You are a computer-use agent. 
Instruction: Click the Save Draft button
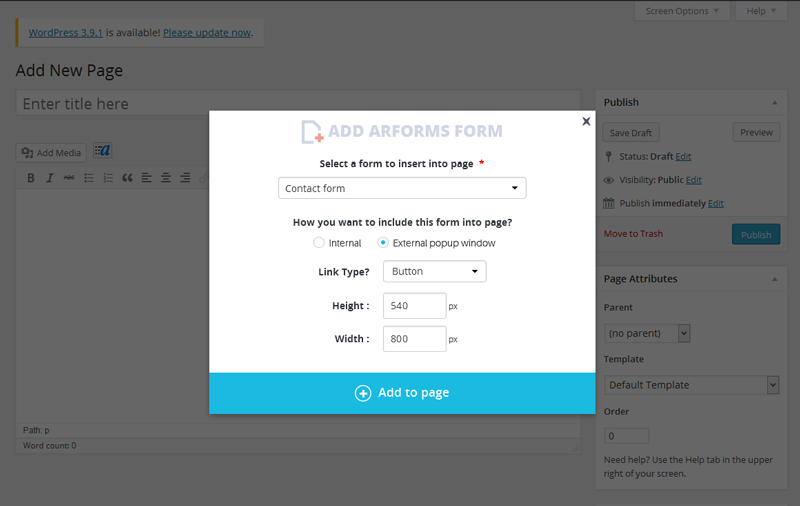point(631,133)
